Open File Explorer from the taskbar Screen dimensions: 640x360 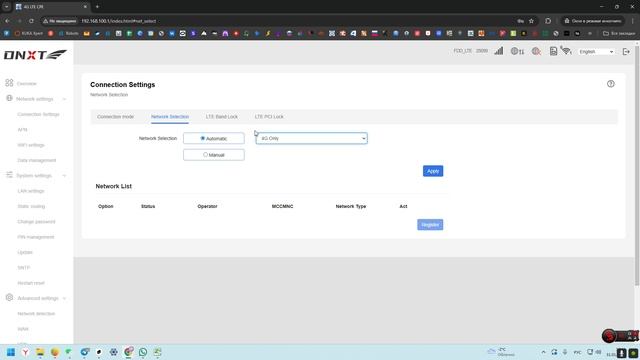(40, 352)
